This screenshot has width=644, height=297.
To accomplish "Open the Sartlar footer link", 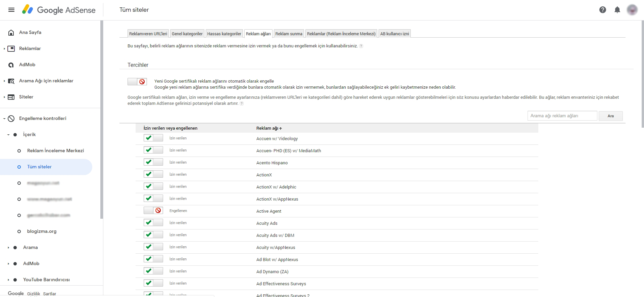I will pos(50,294).
